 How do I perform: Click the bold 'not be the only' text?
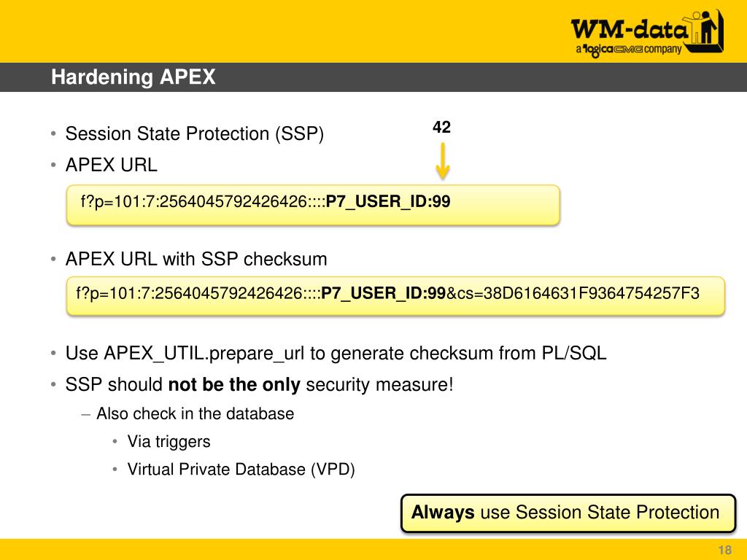pyautogui.click(x=234, y=384)
